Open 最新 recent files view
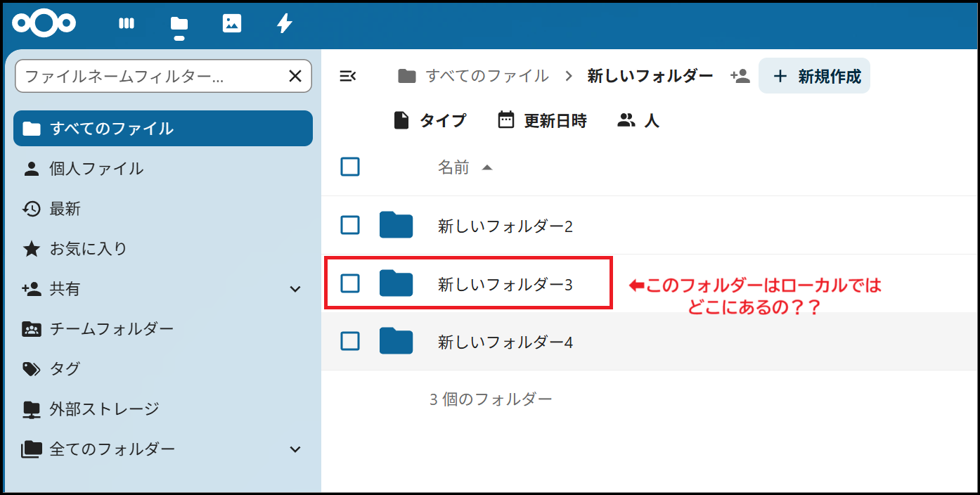980x495 pixels. [x=163, y=209]
